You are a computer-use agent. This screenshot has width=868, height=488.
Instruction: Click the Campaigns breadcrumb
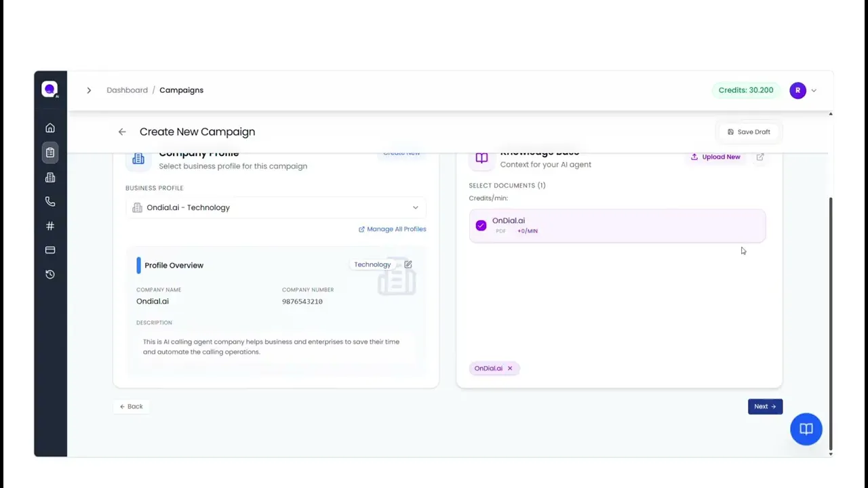181,90
